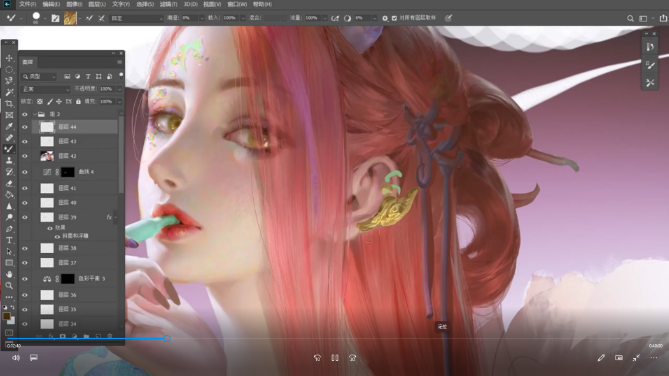
Task: Select the Healing Brush tool
Action: 9,138
